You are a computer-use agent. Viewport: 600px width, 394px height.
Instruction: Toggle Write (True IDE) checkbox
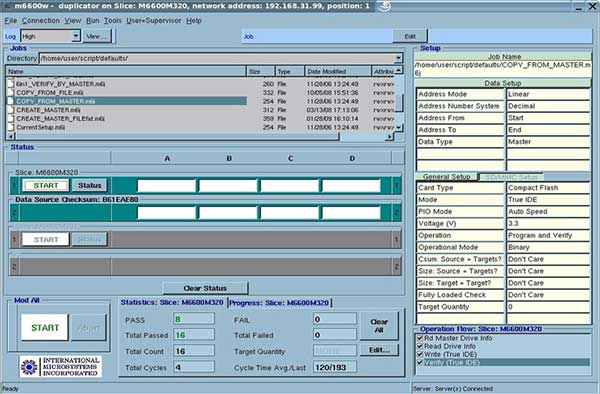(x=420, y=354)
